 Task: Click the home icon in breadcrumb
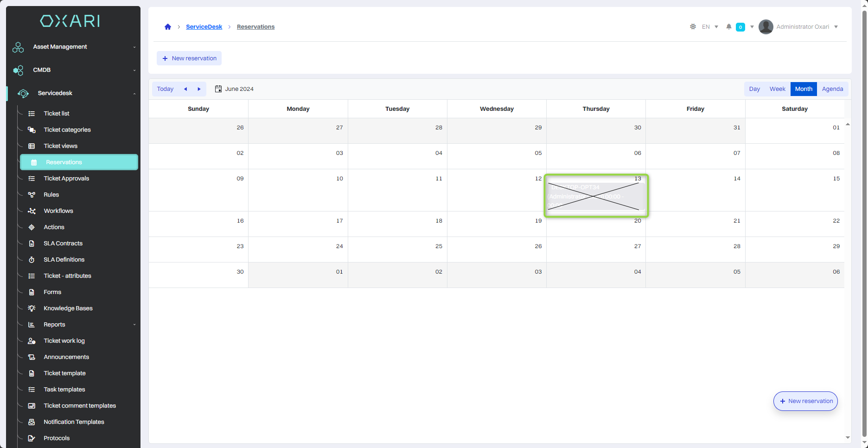[168, 27]
